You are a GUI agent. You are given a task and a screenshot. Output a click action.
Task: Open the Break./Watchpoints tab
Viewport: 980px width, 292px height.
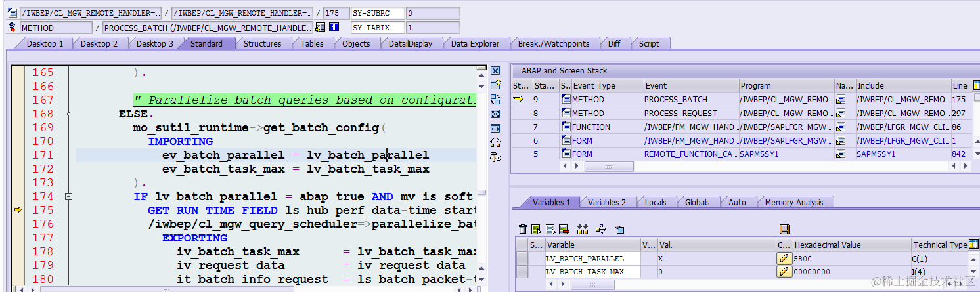click(554, 43)
